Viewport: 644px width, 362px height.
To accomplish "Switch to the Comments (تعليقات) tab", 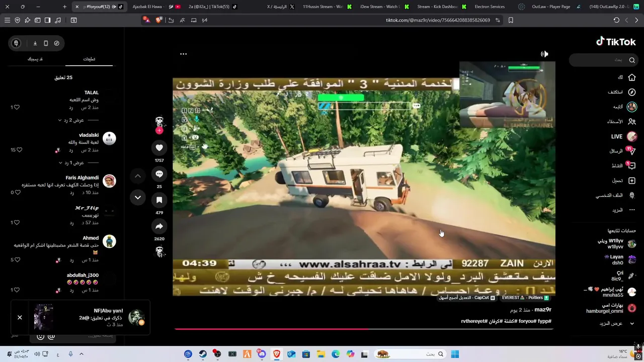I will tap(89, 59).
